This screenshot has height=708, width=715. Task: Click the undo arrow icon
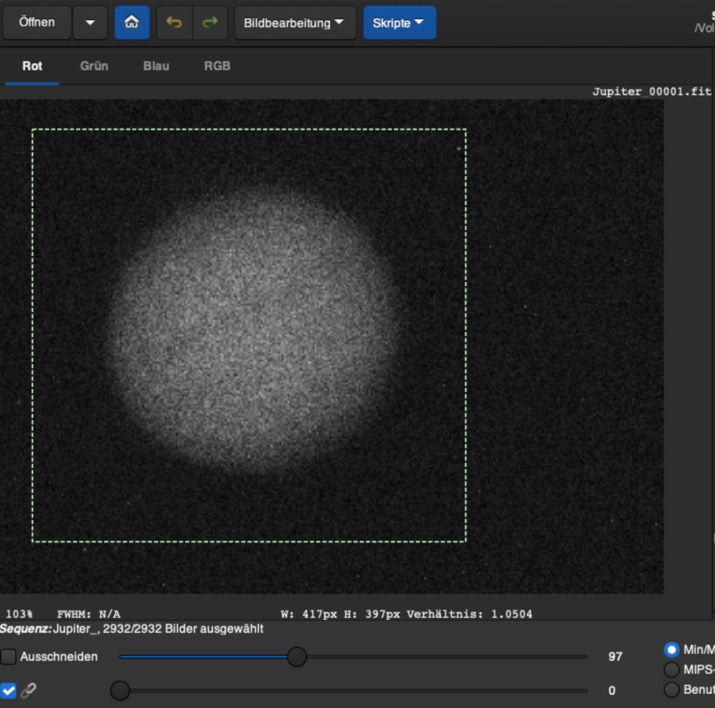click(x=174, y=23)
